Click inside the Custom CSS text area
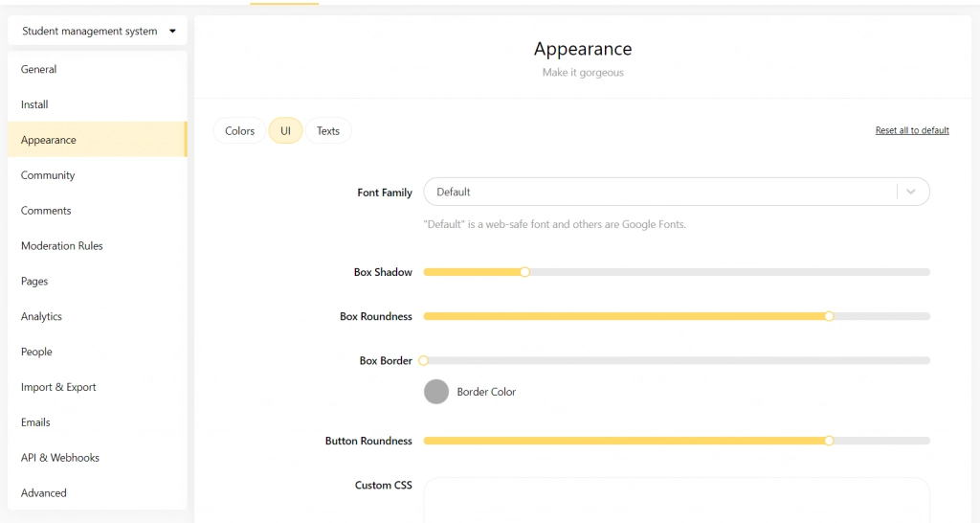This screenshot has height=523, width=980. click(676, 498)
